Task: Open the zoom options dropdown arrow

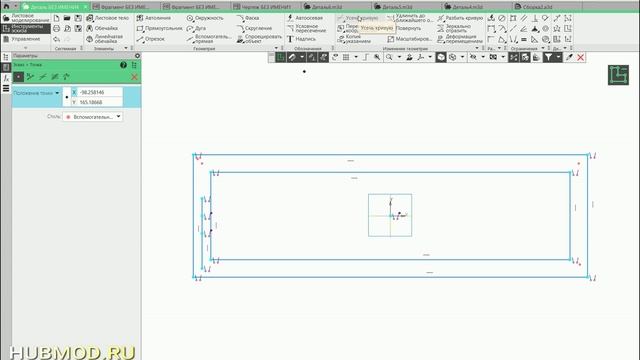Action: 399,58
